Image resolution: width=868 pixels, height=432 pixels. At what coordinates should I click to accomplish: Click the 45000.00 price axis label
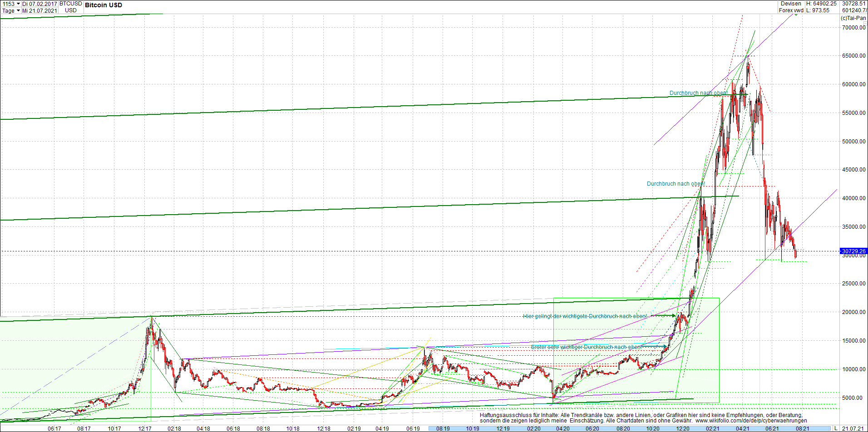coord(854,170)
